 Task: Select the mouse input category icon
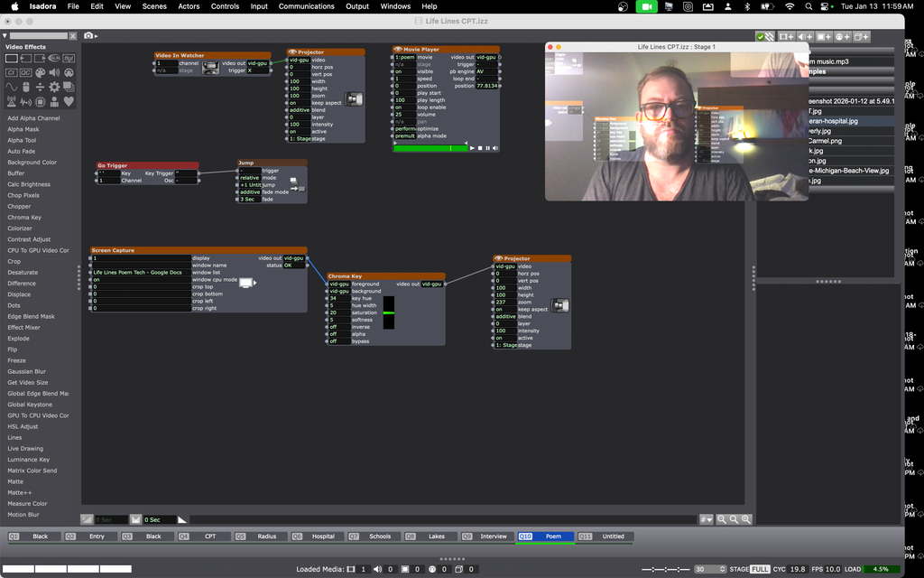(26, 87)
